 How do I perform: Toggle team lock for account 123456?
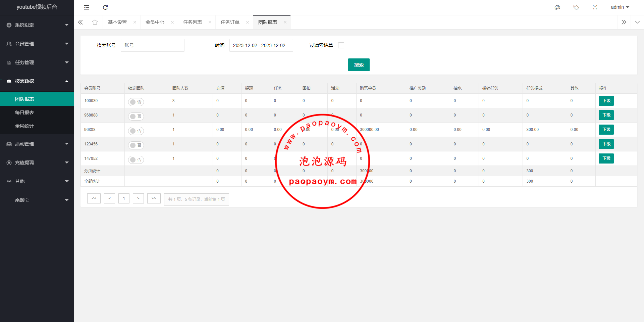(x=136, y=145)
